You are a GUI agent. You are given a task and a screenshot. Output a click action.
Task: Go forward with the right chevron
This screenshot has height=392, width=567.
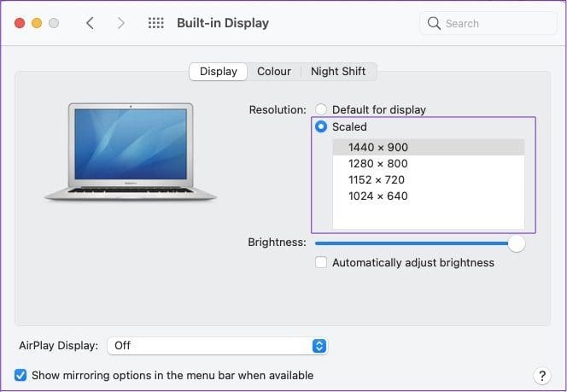click(x=121, y=23)
